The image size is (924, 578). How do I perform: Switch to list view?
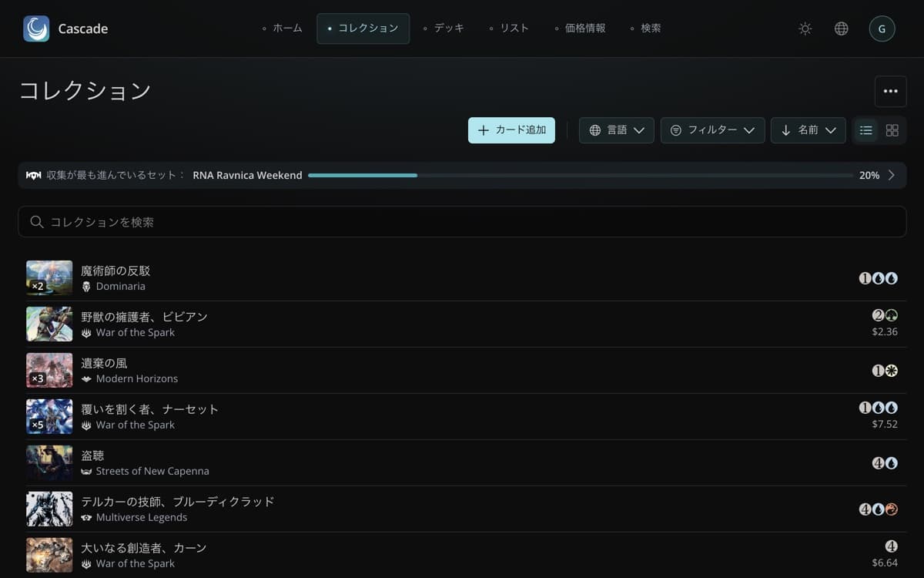click(866, 130)
